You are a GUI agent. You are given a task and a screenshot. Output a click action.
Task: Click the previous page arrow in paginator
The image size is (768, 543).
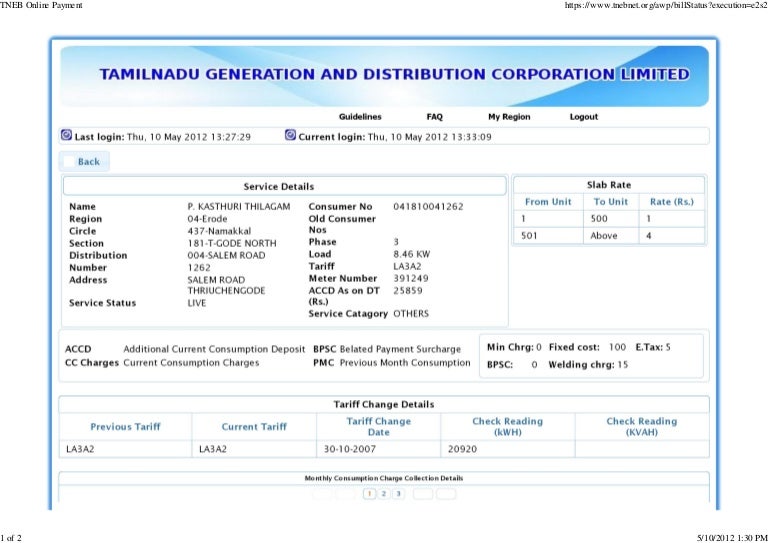point(345,493)
